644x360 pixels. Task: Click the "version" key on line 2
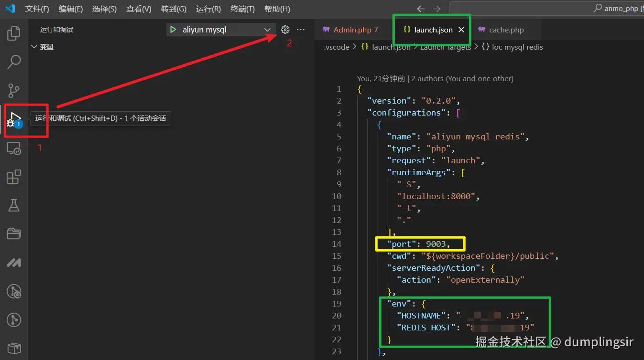(x=389, y=101)
